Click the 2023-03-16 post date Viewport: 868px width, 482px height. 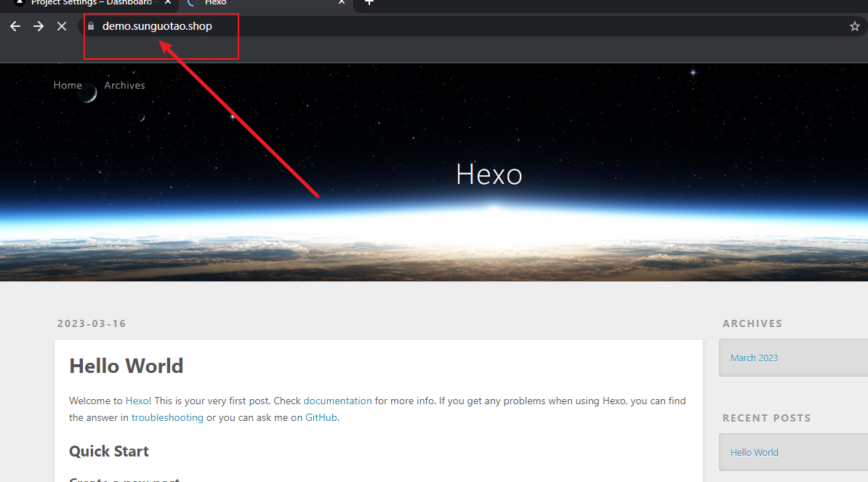[x=92, y=324]
